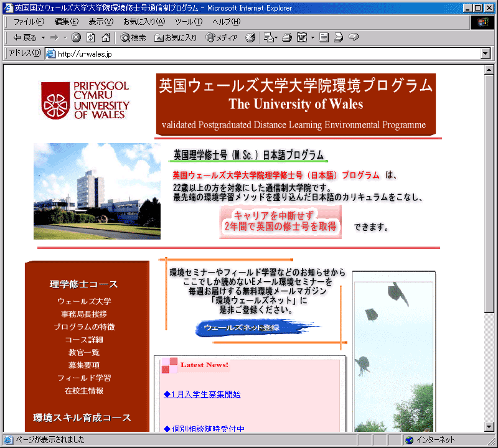Click the 1月入学生募集開始 news link
This screenshot has width=498, height=448.
[202, 394]
